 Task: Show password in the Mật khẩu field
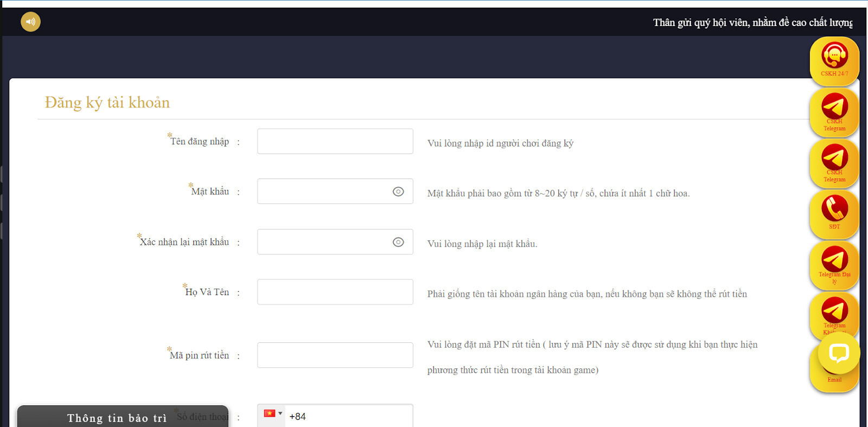click(x=398, y=192)
